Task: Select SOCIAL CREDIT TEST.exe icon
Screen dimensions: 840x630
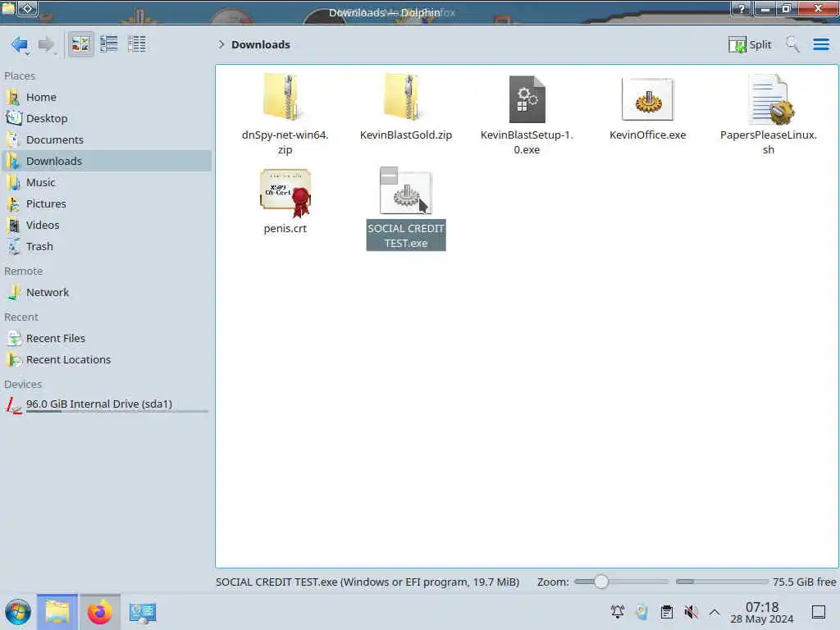Action: click(x=405, y=193)
